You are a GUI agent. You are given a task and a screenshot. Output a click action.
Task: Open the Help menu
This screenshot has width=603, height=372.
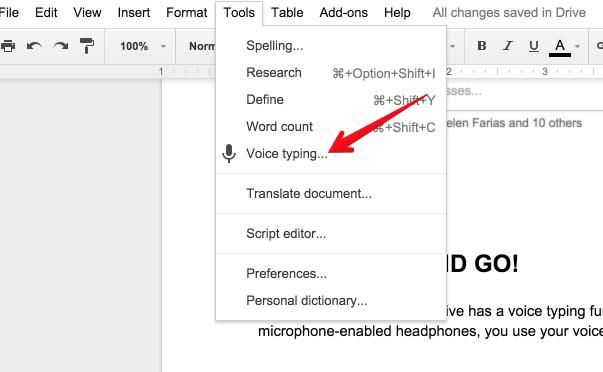(397, 12)
